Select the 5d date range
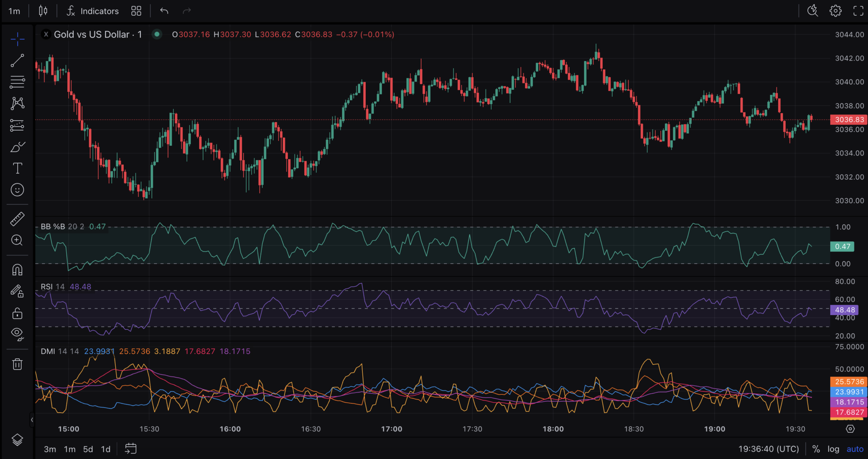Screen dimensions: 868x459 pyautogui.click(x=88, y=449)
